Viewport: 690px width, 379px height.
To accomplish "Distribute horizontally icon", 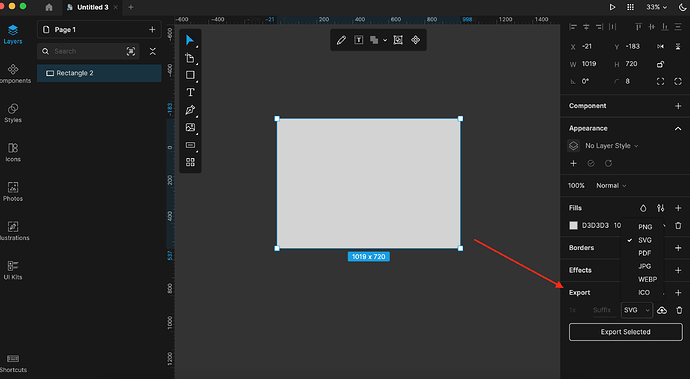I will click(x=613, y=27).
